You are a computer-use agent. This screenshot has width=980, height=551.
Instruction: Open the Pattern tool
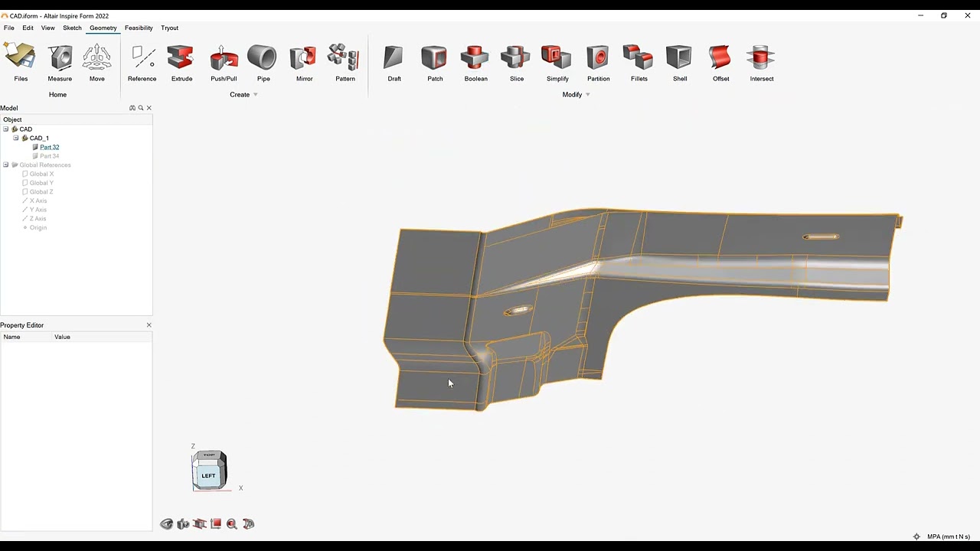coord(345,63)
